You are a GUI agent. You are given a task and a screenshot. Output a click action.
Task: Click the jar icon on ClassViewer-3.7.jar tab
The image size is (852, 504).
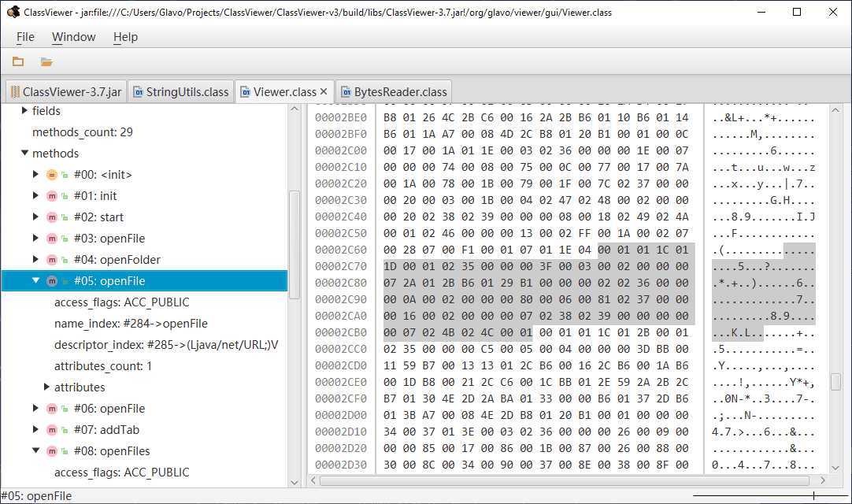click(15, 92)
